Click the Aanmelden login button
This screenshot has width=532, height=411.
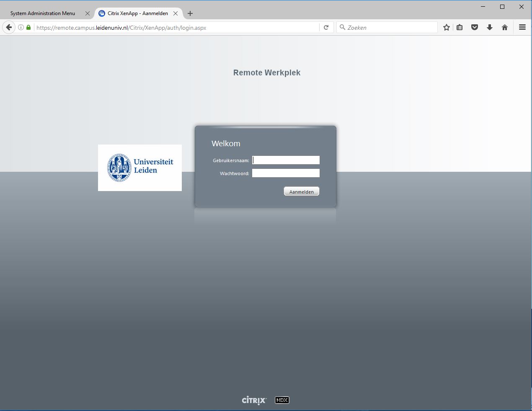tap(302, 191)
